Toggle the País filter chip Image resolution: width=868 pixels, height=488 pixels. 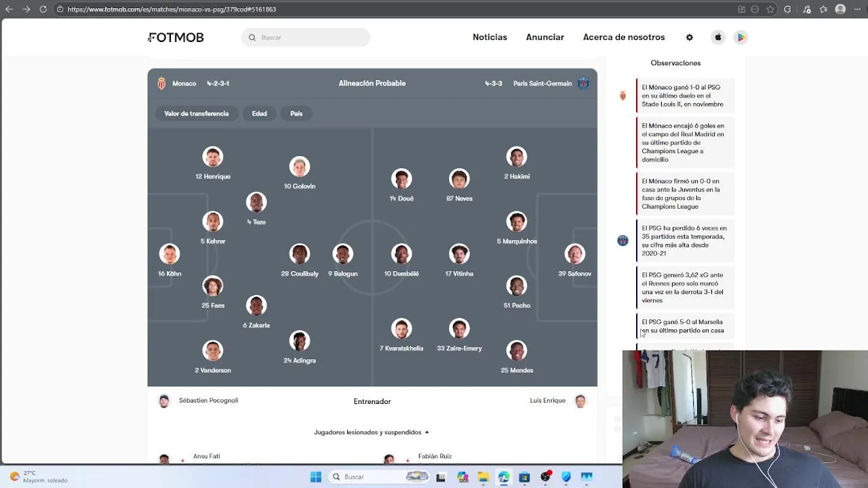tap(296, 113)
